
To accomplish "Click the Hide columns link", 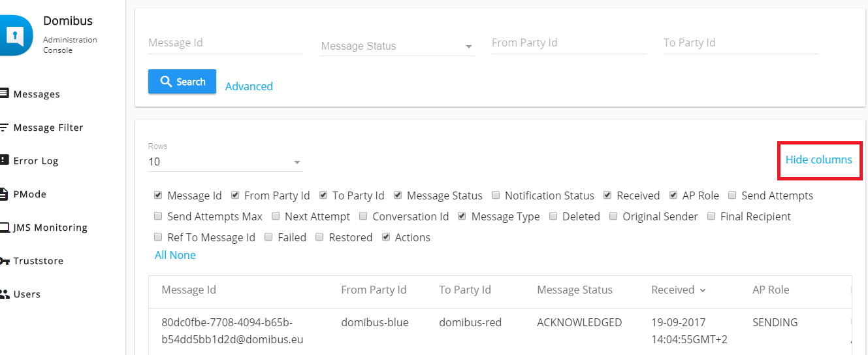I will pos(818,160).
